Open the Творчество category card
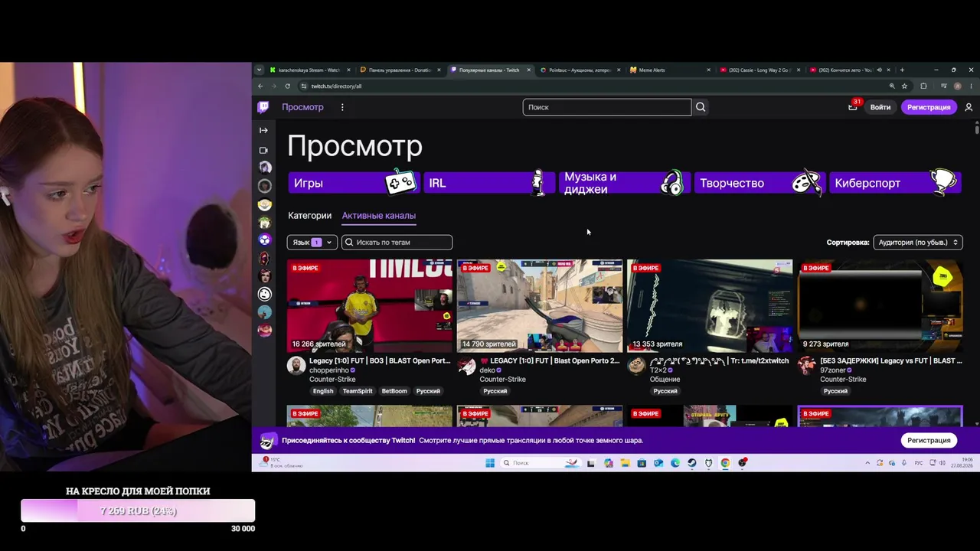The image size is (980, 551). coord(759,183)
